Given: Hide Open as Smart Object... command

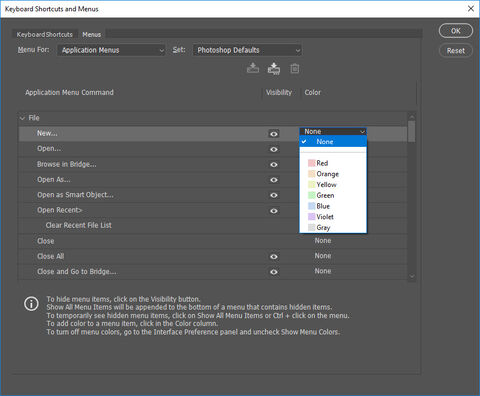Looking at the screenshot, I should [274, 195].
